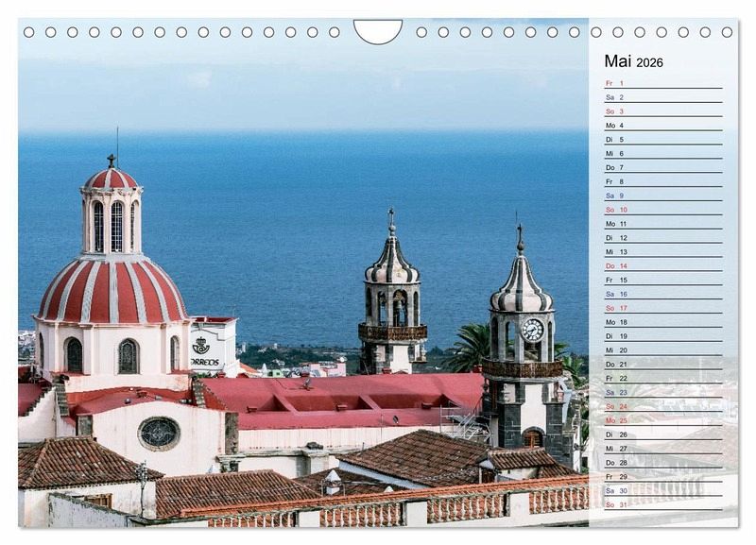
Task: Select the Sa 9 date row
Action: 662,196
